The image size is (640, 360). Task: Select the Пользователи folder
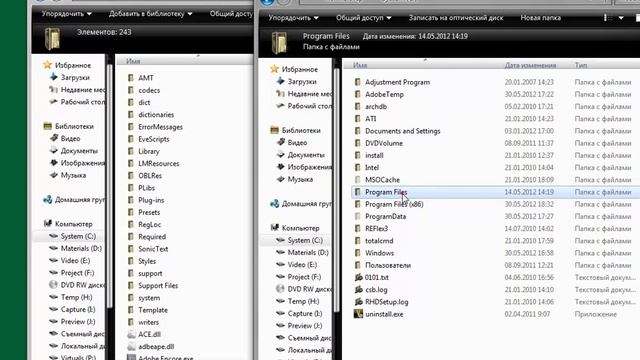coord(388,265)
